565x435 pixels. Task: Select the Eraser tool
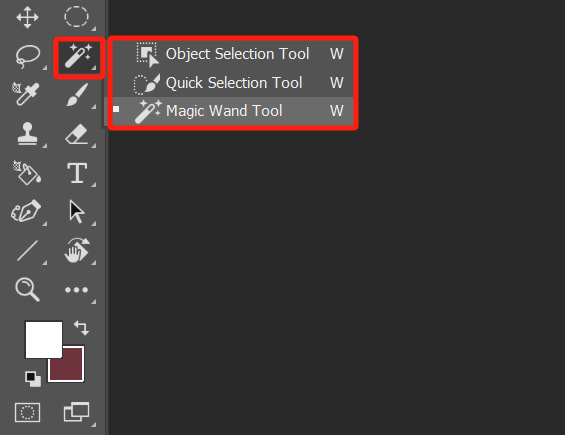coord(77,134)
